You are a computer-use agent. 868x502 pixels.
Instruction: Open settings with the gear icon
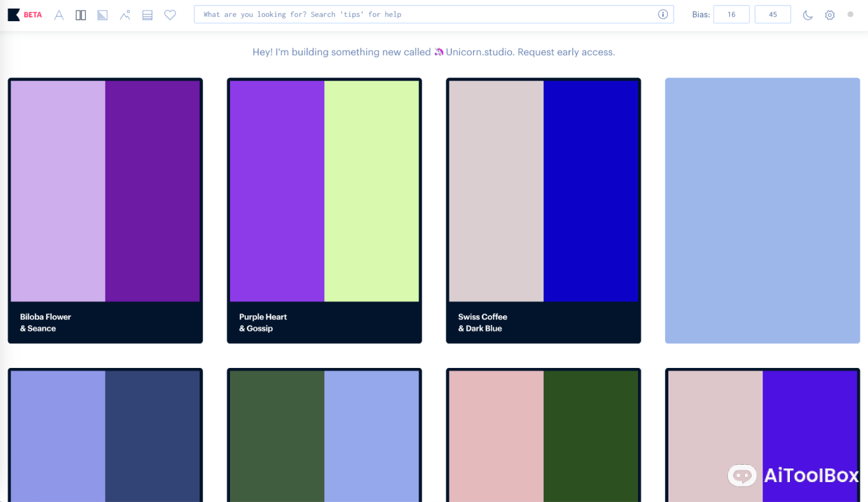(830, 15)
